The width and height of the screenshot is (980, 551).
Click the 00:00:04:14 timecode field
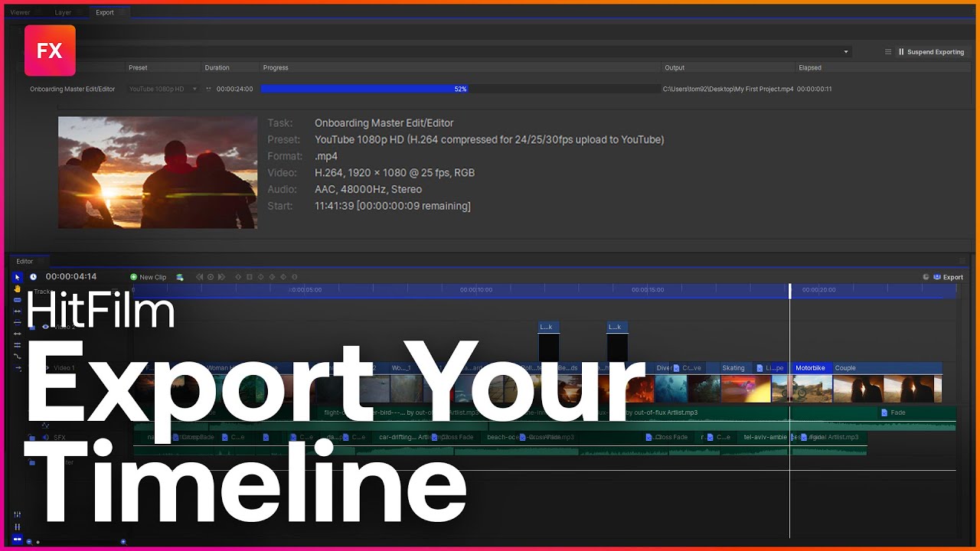[71, 277]
